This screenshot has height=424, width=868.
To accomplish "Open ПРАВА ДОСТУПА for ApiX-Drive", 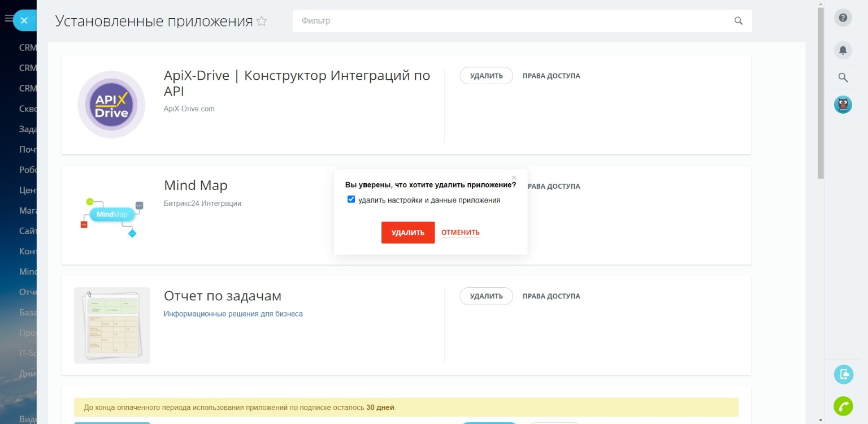I will (x=551, y=76).
